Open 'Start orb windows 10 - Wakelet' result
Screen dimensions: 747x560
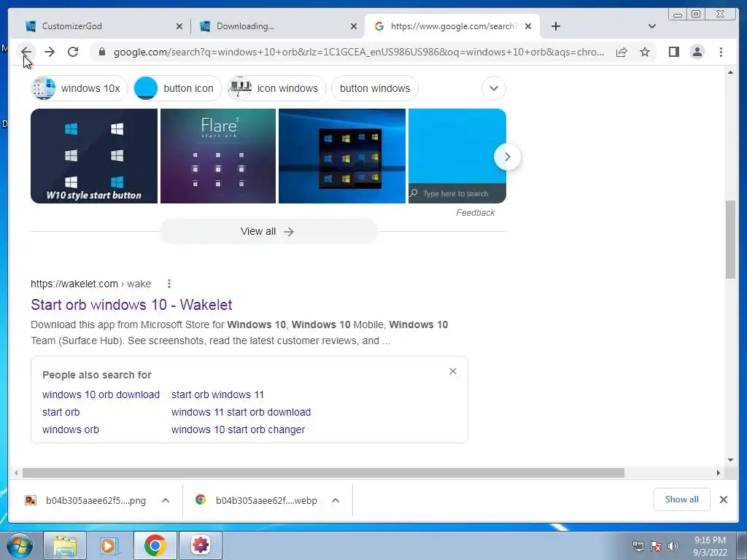coord(131,305)
